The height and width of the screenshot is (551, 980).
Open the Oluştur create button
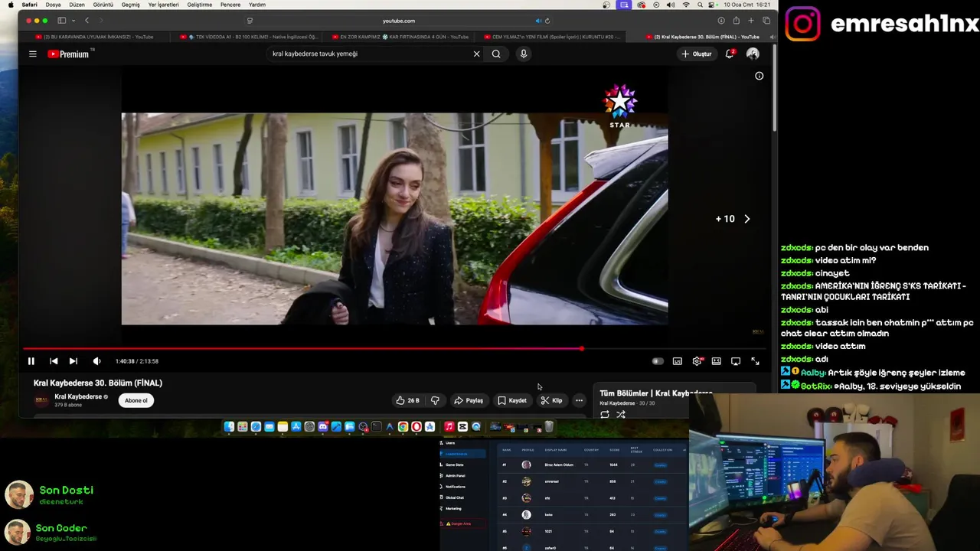(697, 54)
